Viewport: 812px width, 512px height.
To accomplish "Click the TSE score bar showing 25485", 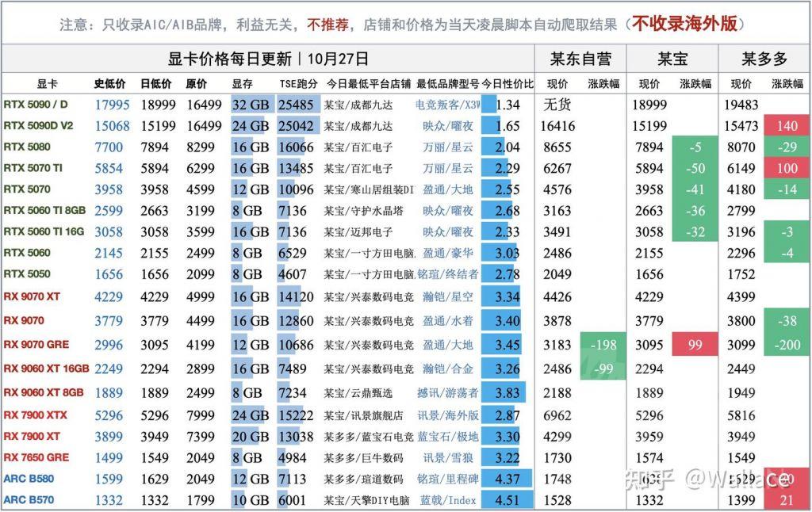I will (x=297, y=104).
